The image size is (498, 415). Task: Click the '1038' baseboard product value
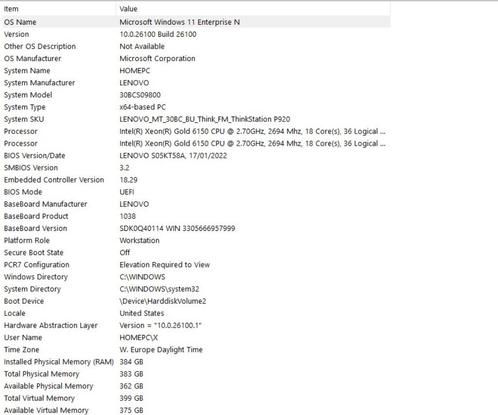128,216
